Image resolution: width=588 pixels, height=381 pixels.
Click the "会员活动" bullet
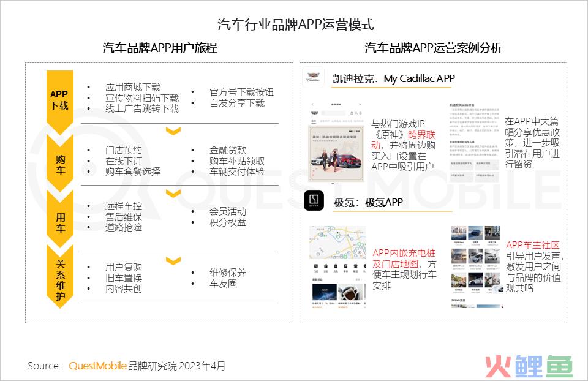click(228, 211)
